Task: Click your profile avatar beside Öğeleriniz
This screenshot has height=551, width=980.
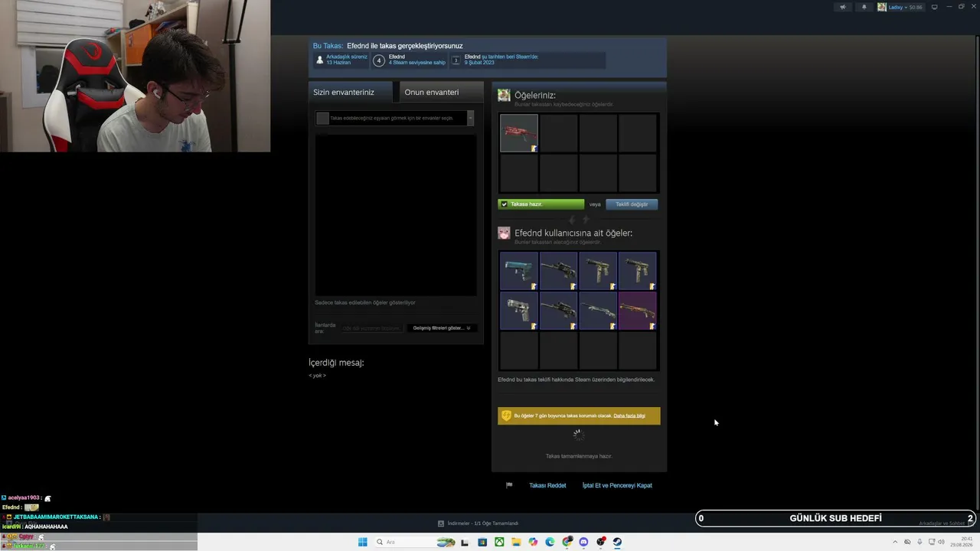Action: (x=504, y=95)
